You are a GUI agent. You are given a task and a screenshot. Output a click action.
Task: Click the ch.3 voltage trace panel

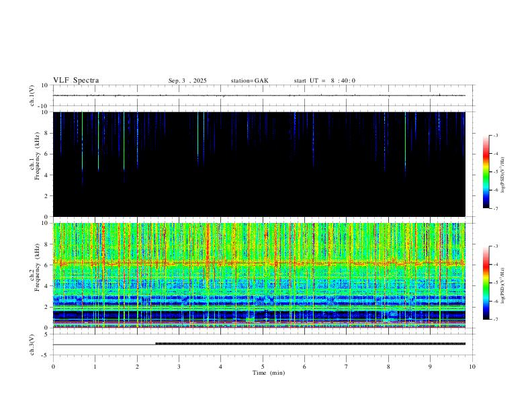pyautogui.click(x=263, y=345)
